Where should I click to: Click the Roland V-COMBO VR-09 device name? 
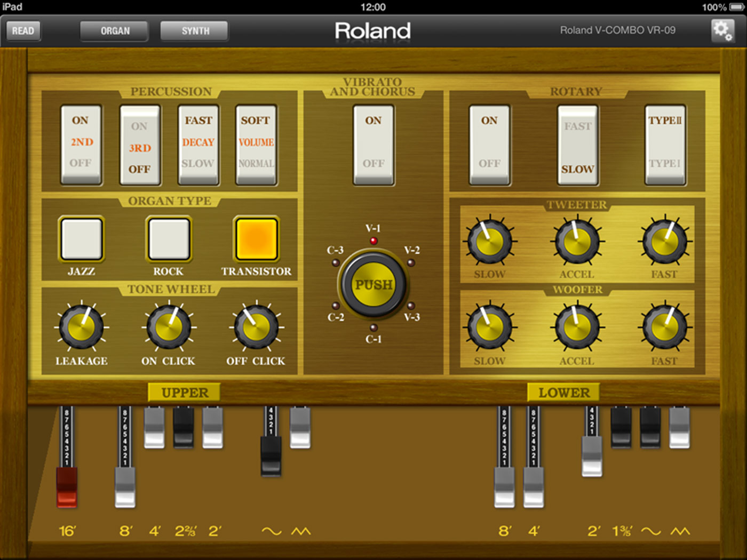point(617,30)
